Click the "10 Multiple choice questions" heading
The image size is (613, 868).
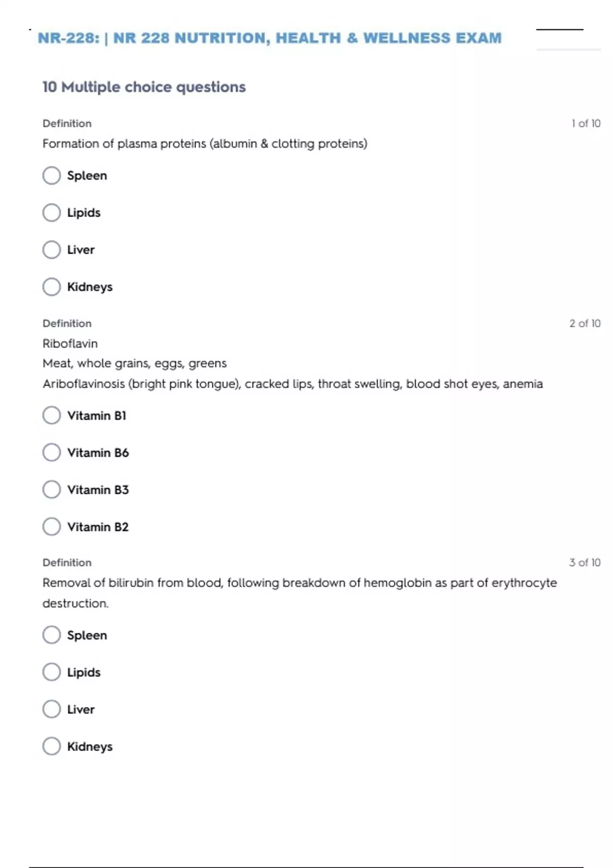click(144, 87)
